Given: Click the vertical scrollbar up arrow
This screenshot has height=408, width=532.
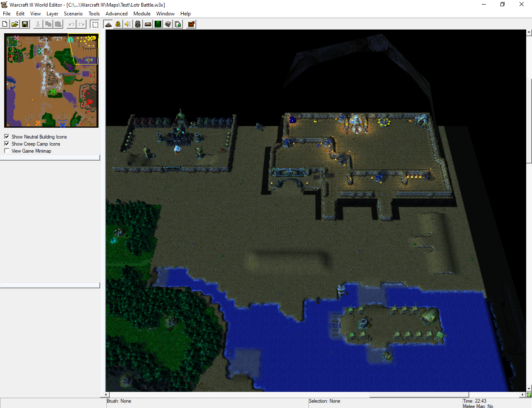Looking at the screenshot, I should 529,32.
